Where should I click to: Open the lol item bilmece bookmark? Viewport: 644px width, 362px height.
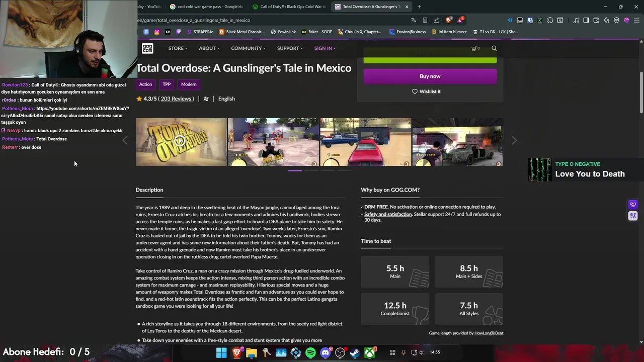(449, 32)
